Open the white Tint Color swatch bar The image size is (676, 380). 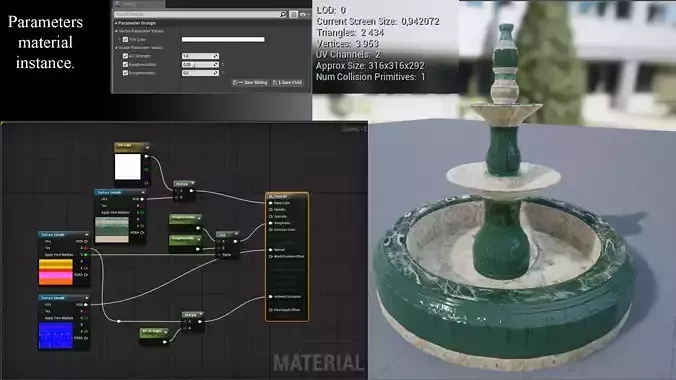[223, 39]
